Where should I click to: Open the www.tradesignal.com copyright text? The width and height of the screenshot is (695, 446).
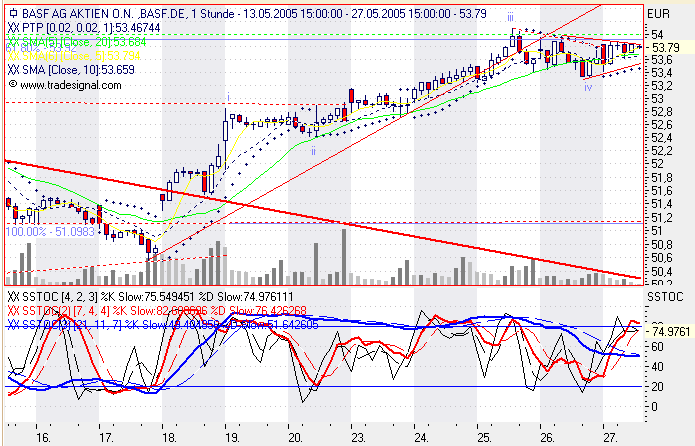coord(65,85)
